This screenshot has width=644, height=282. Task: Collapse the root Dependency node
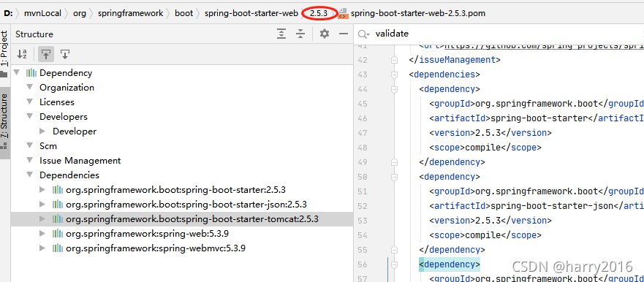pyautogui.click(x=16, y=73)
